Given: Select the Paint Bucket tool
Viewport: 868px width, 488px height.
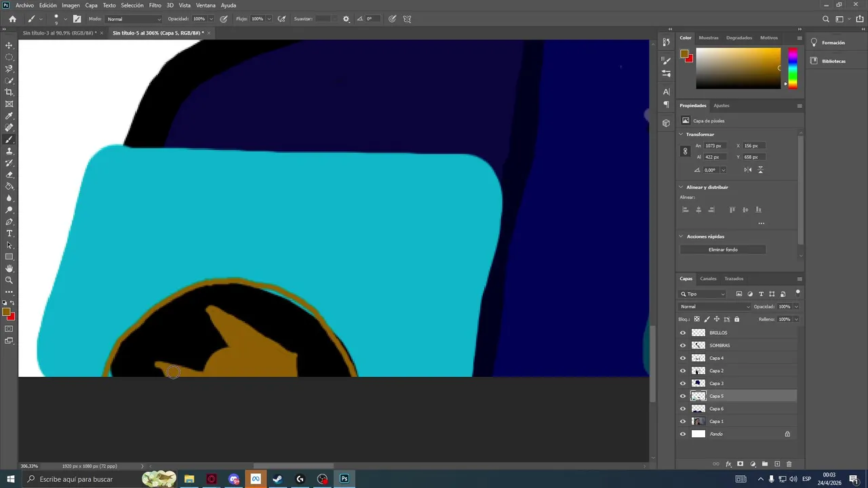Looking at the screenshot, I should (x=9, y=186).
